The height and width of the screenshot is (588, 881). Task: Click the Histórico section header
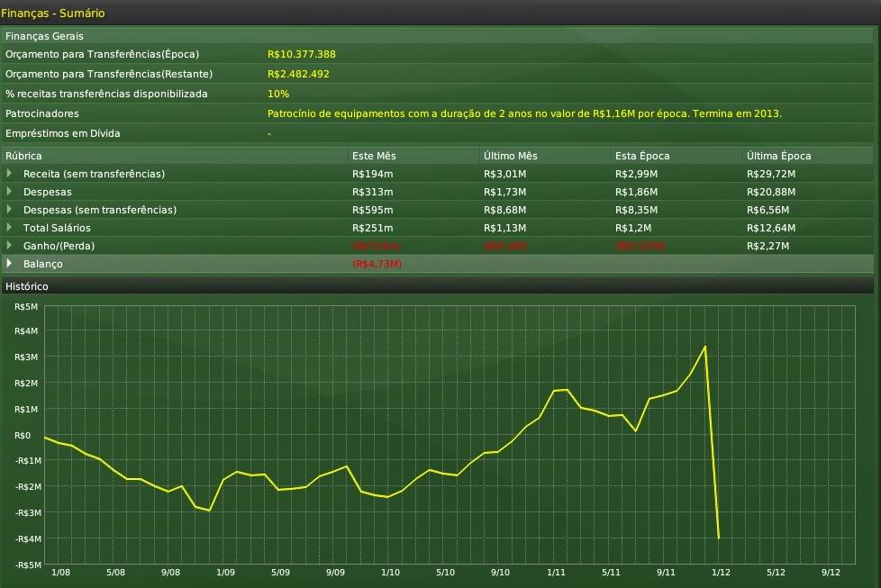27,285
